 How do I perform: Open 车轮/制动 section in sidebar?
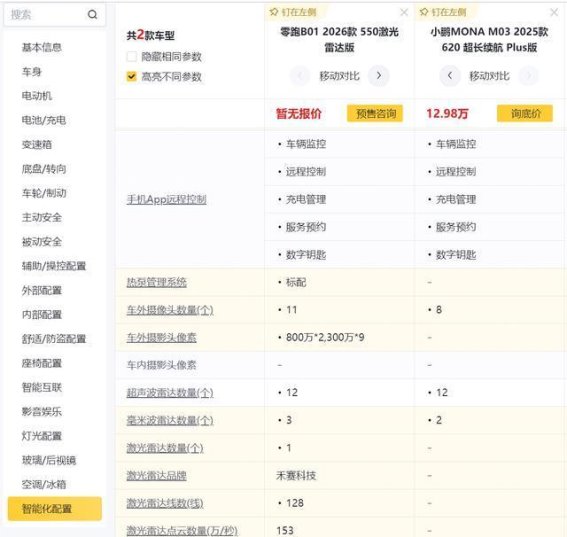pyautogui.click(x=44, y=193)
